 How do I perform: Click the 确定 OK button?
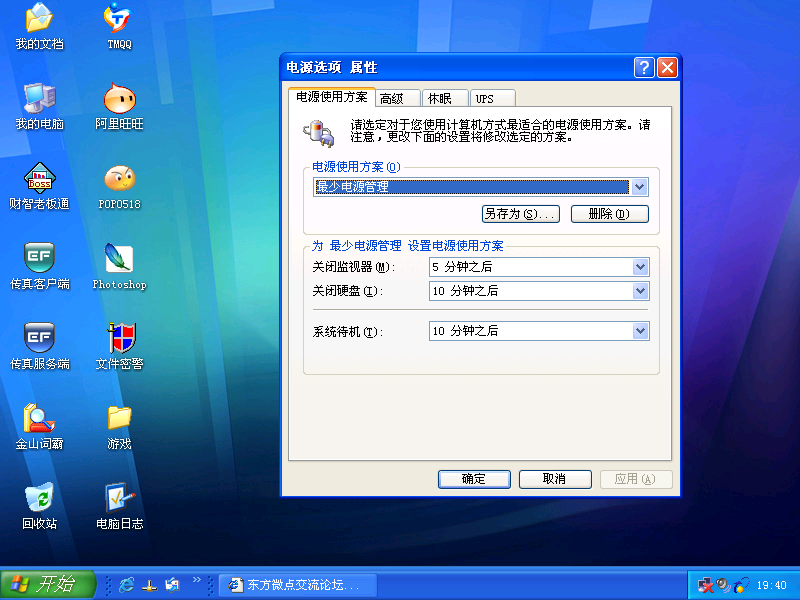point(474,479)
